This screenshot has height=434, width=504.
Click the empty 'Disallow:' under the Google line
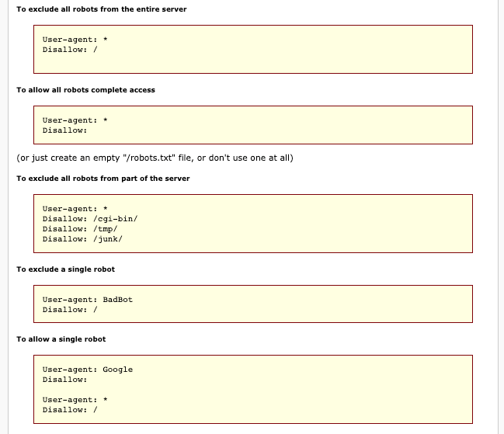tap(65, 380)
